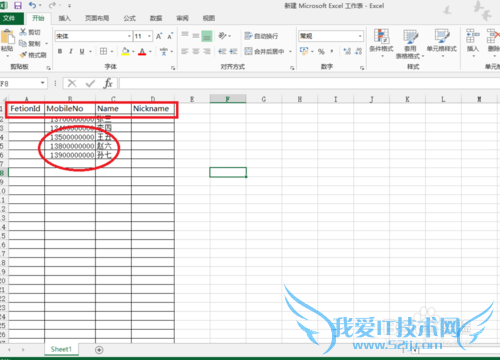Screen dimensions: 500x360
Task: Click the Align Left icon
Action: pyautogui.click(x=185, y=51)
